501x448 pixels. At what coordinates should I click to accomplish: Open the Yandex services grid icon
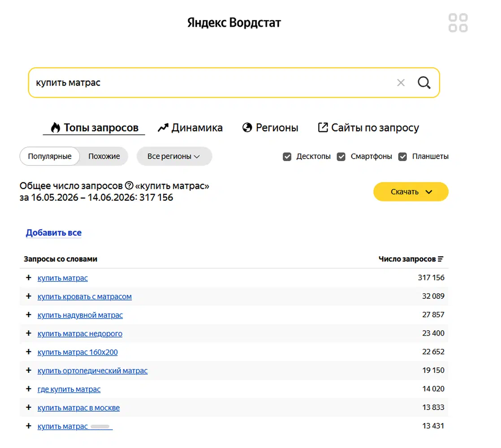click(458, 23)
